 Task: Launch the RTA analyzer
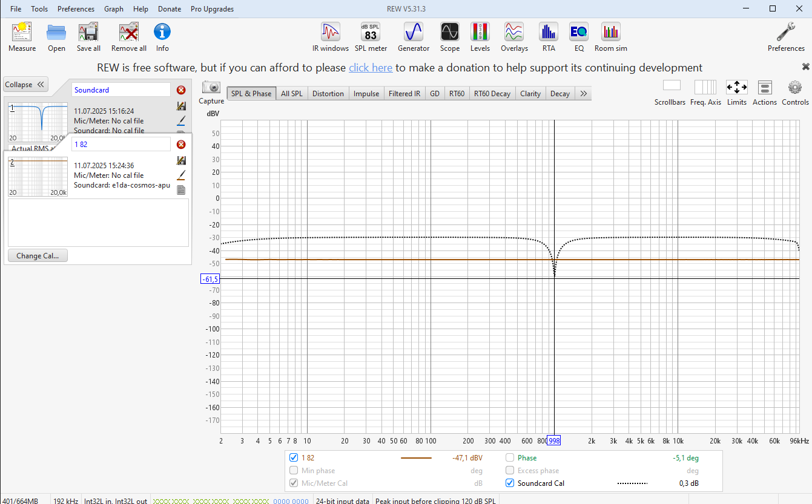[549, 37]
